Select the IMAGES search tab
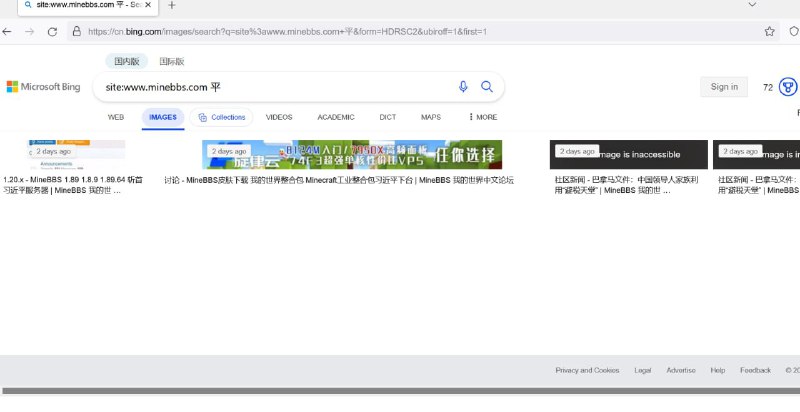Image resolution: width=800 pixels, height=412 pixels. (163, 117)
